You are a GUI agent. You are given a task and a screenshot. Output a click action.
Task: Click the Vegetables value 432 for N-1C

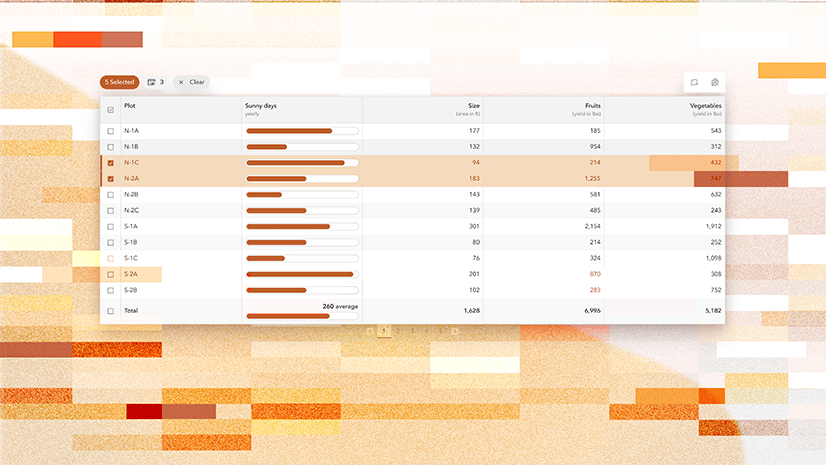[x=716, y=162]
